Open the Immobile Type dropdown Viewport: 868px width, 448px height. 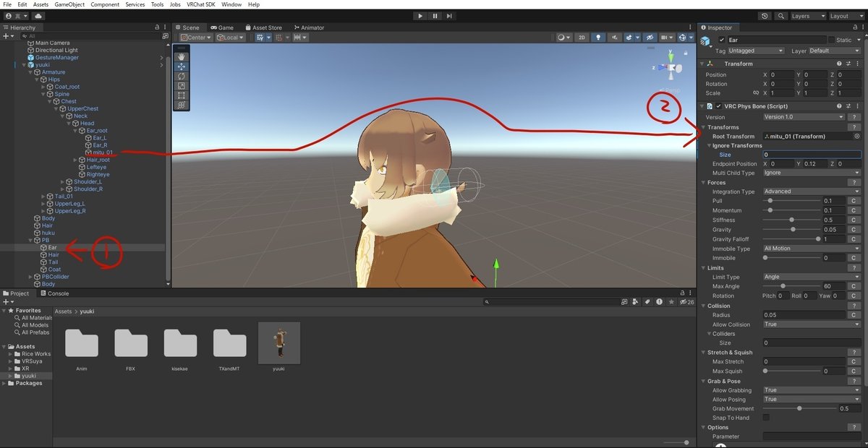pyautogui.click(x=812, y=249)
